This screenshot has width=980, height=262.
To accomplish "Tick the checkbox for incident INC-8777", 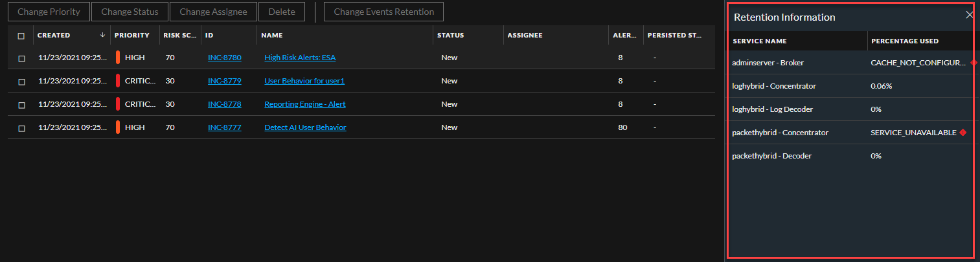I will point(21,128).
